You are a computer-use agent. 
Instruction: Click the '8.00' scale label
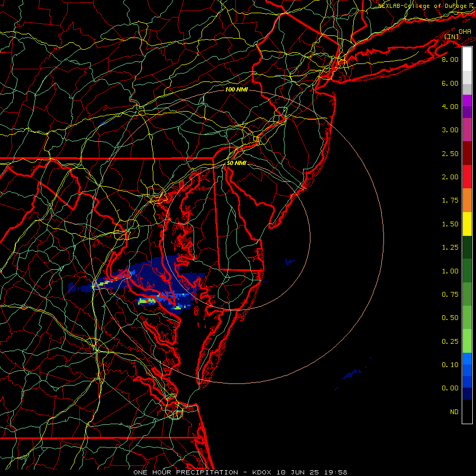click(x=450, y=59)
